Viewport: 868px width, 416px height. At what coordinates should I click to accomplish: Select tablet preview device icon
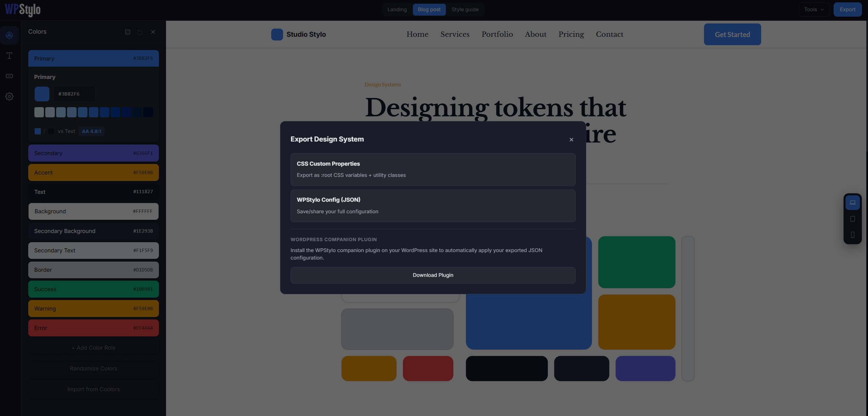pos(853,219)
